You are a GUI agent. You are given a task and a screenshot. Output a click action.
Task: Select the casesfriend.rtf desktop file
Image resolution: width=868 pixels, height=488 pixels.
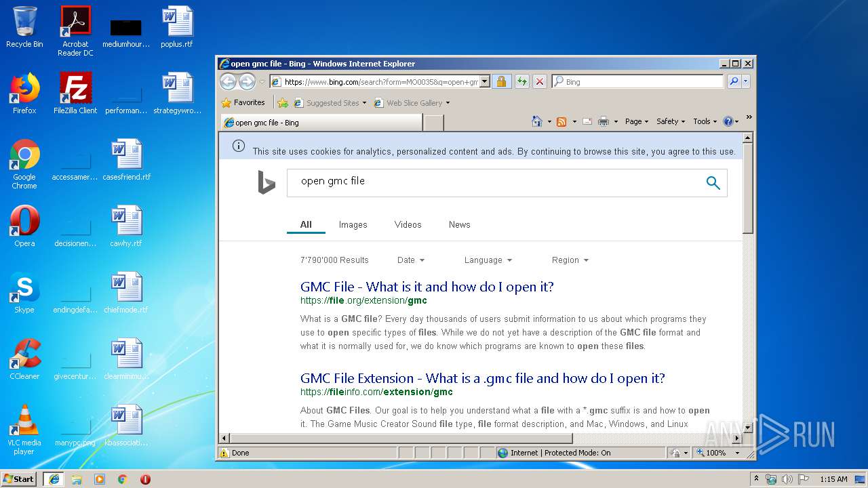click(x=127, y=160)
